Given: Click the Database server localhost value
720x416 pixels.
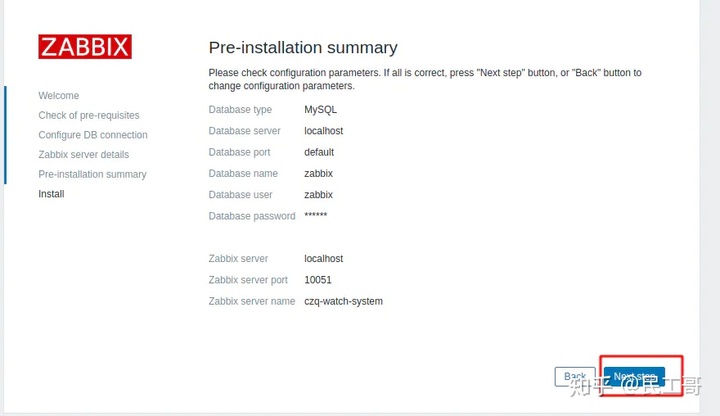Looking at the screenshot, I should (x=324, y=131).
